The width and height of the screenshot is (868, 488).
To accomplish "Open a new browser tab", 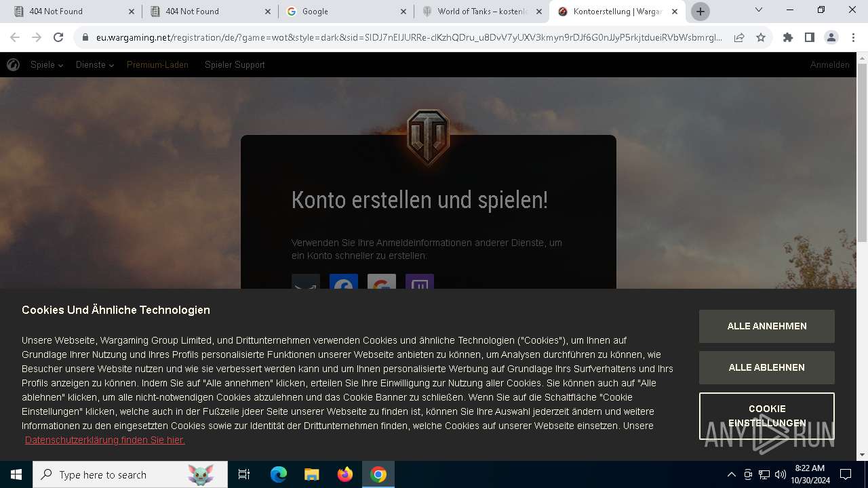I will (x=701, y=12).
